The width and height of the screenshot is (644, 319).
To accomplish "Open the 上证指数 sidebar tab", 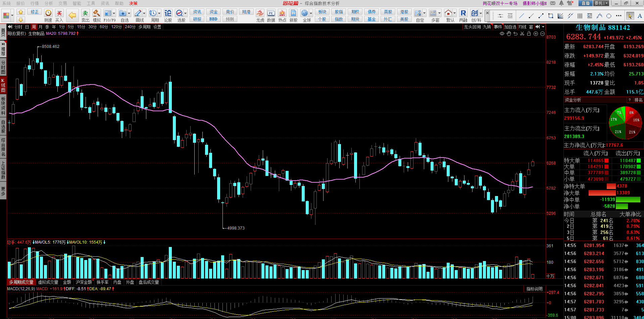I will 3,170.
